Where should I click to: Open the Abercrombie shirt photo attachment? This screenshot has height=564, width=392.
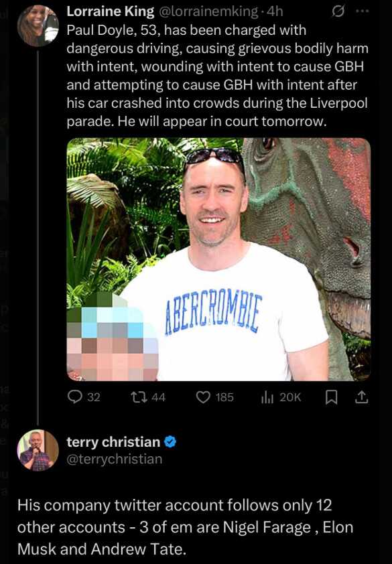(218, 259)
